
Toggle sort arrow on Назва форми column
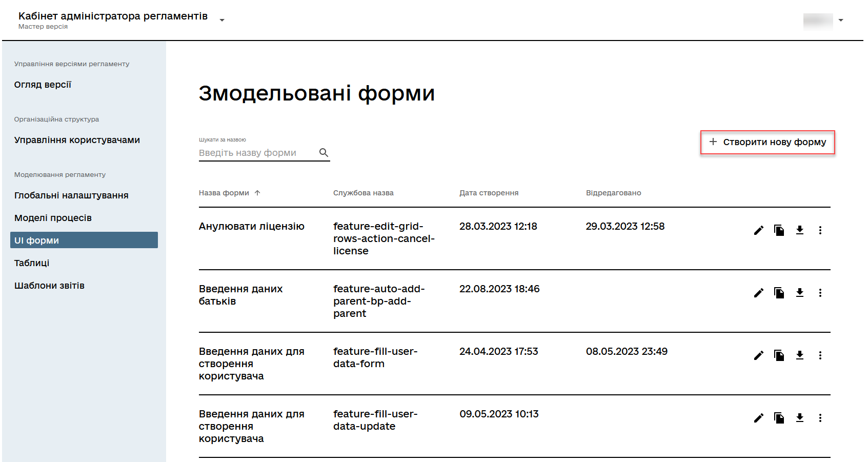257,193
